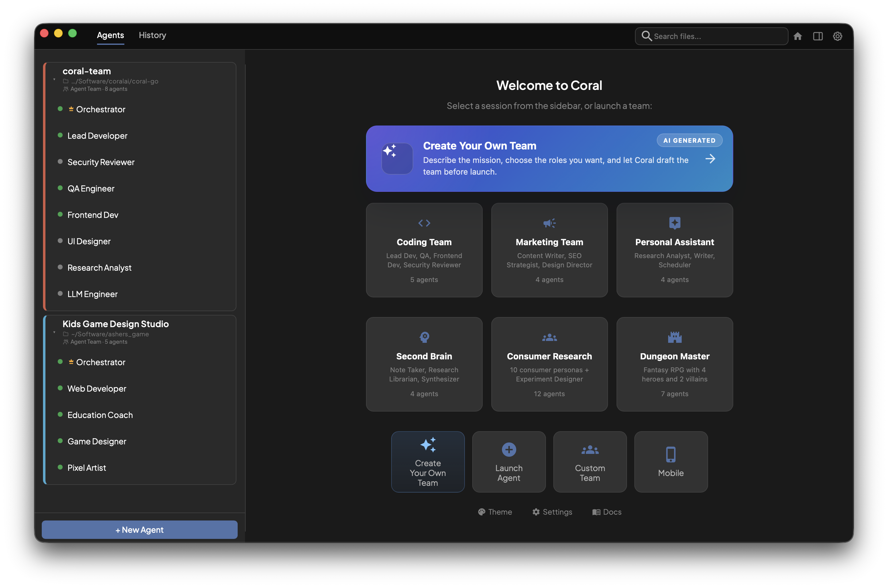Switch to the History tab
The width and height of the screenshot is (888, 588).
(x=152, y=35)
